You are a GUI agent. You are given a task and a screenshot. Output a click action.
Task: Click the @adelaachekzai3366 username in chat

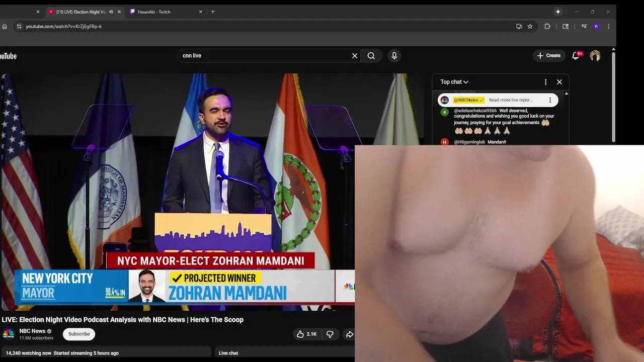[475, 111]
